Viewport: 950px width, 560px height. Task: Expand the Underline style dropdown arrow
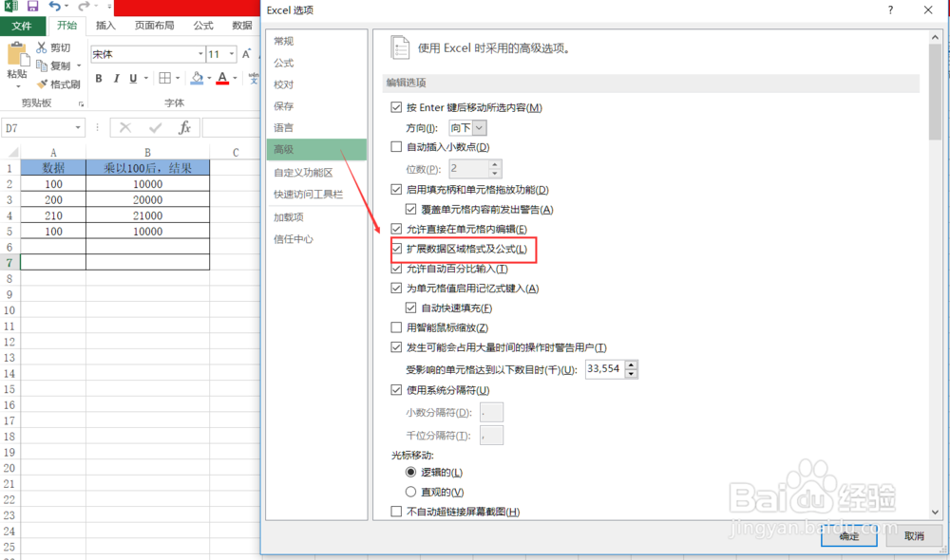click(x=146, y=78)
